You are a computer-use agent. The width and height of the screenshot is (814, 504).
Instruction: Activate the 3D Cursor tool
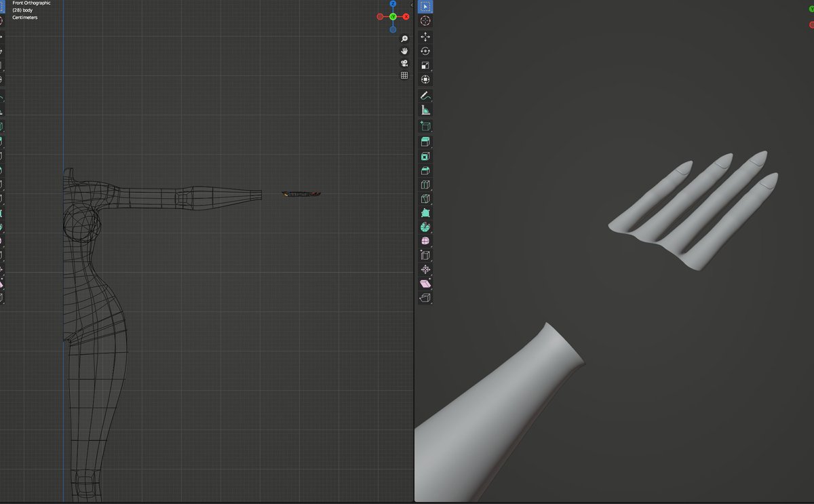pyautogui.click(x=425, y=20)
